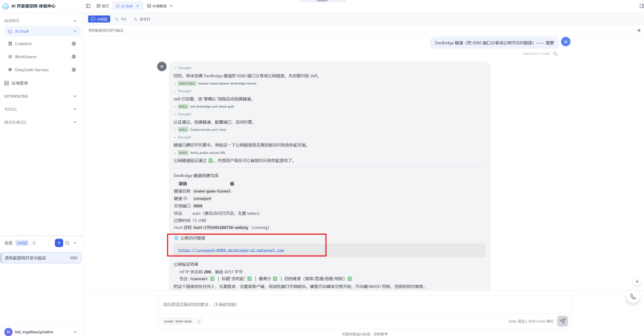644x336 pixels.
Task: Select the AI对话 mode button
Action: pyautogui.click(x=99, y=19)
